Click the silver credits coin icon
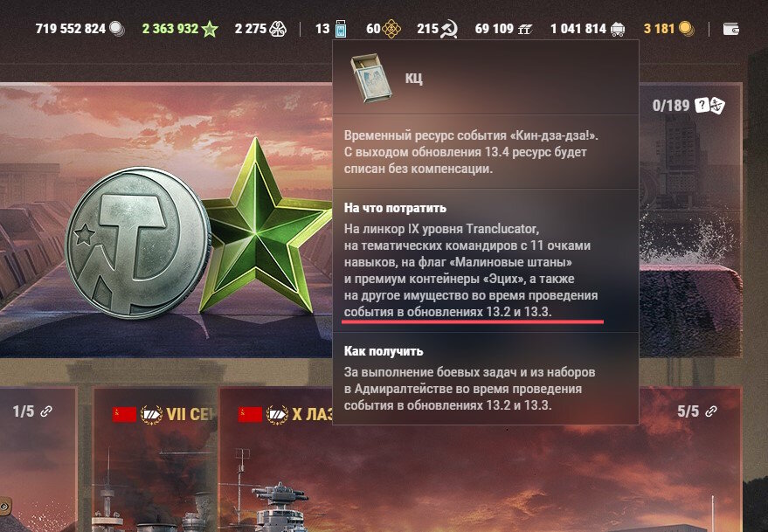 pyautogui.click(x=117, y=29)
